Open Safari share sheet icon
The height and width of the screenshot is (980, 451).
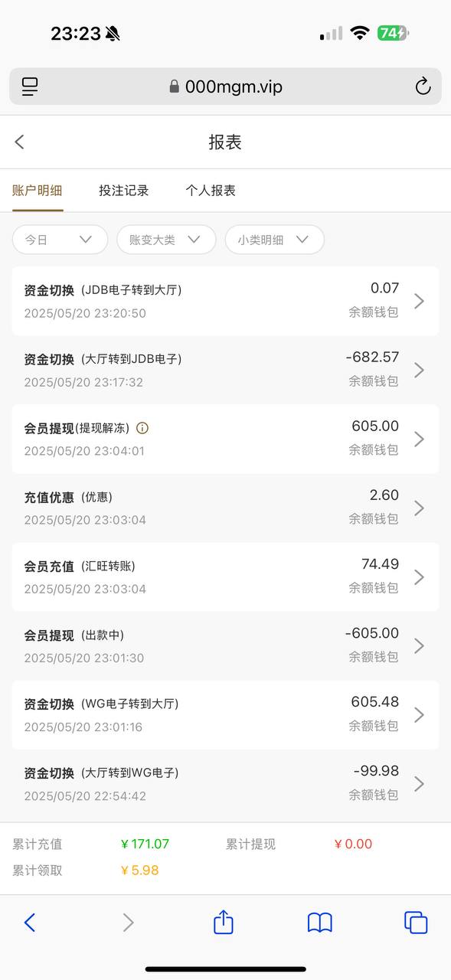[223, 921]
